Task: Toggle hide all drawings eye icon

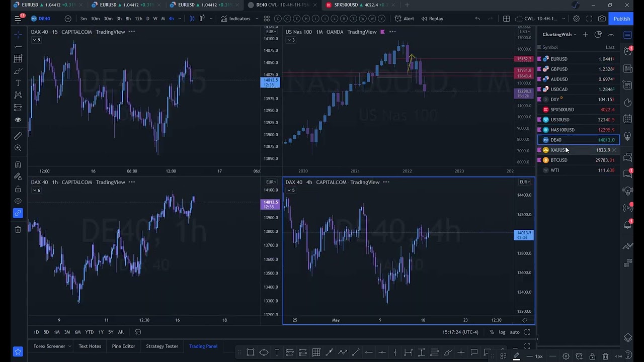Action: [x=18, y=201]
